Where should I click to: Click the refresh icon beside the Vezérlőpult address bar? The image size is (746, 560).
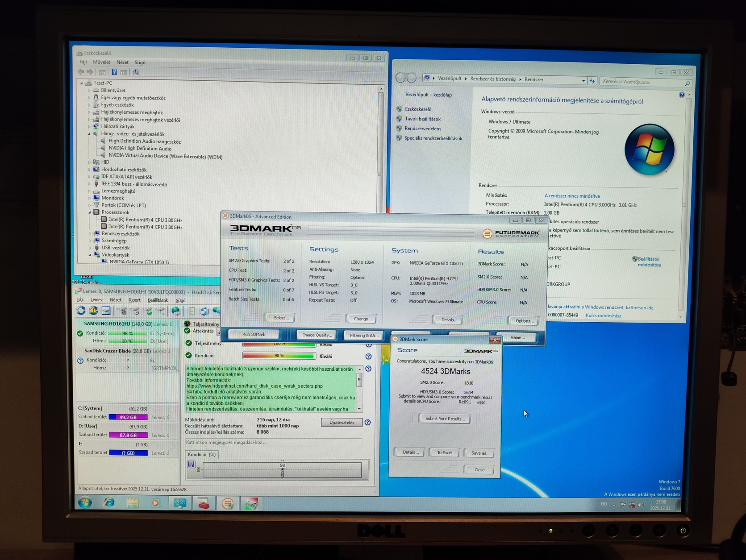pos(592,81)
